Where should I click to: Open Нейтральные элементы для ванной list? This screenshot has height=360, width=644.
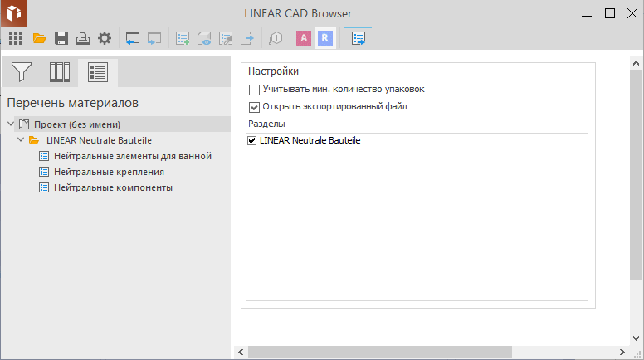(133, 156)
